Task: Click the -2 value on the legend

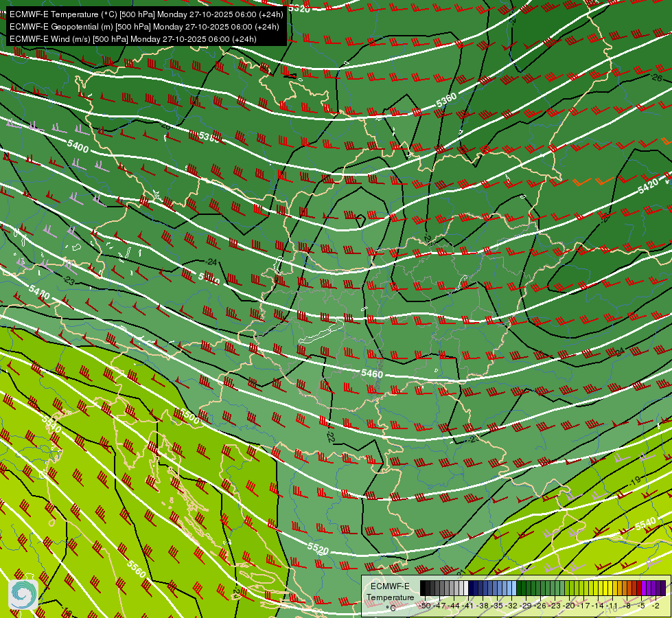Action: (x=656, y=606)
